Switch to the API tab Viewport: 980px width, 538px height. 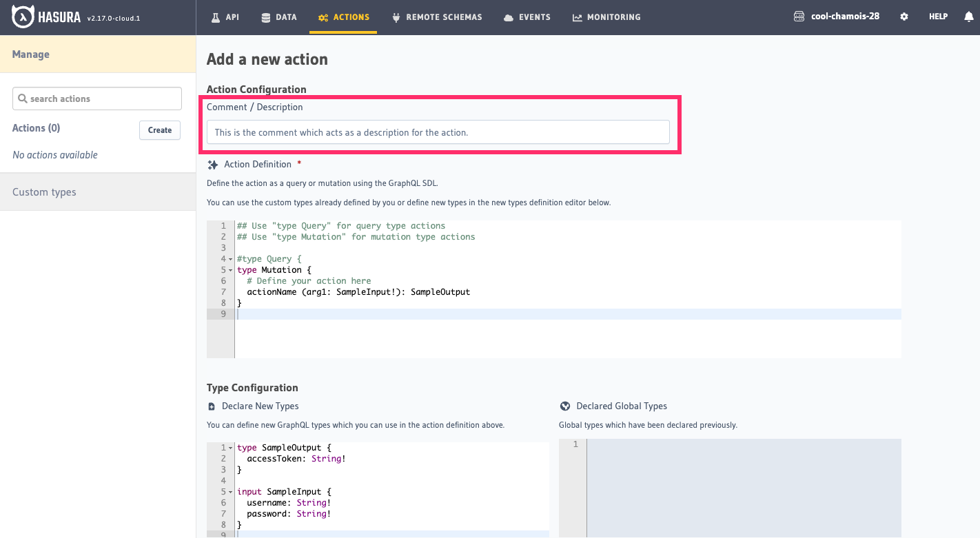[x=225, y=17]
